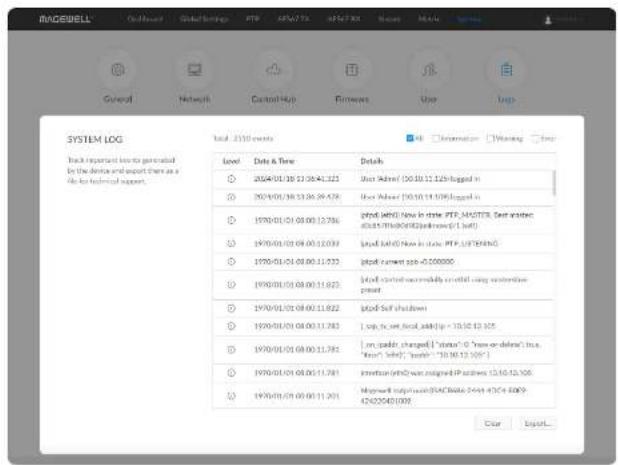
Task: Open Global Settings in top navigation
Action: 204,19
